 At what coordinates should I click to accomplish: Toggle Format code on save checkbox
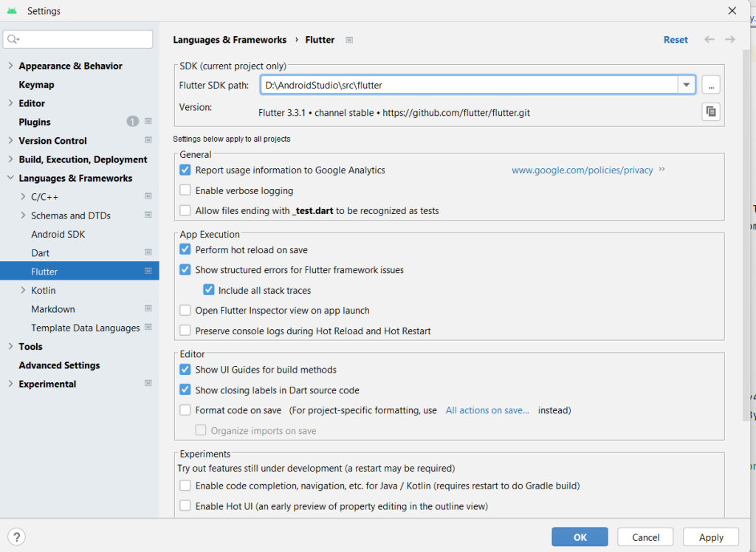[185, 410]
